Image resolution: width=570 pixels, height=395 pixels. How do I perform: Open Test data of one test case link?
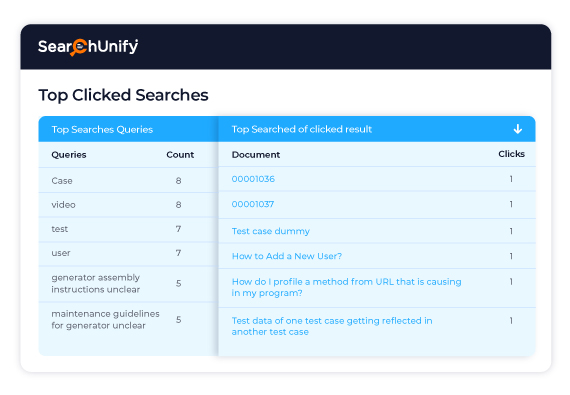coord(332,326)
